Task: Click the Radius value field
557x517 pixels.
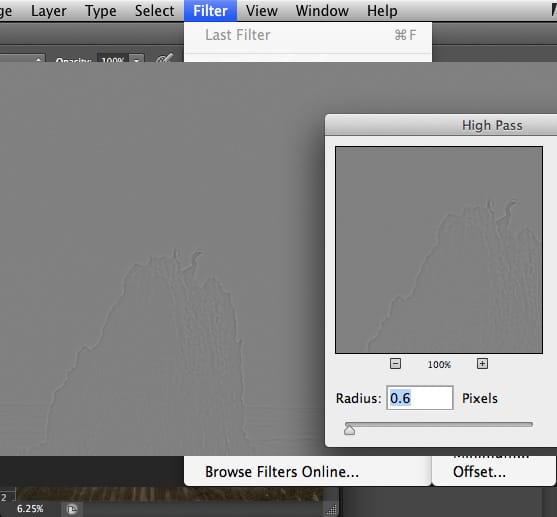Action: point(420,398)
